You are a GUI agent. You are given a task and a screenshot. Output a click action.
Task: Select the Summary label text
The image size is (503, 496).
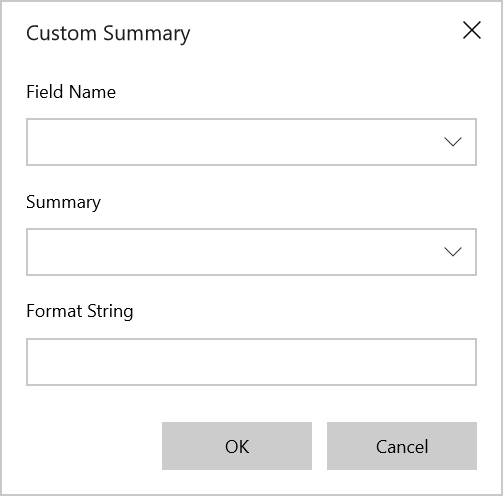click(x=63, y=202)
